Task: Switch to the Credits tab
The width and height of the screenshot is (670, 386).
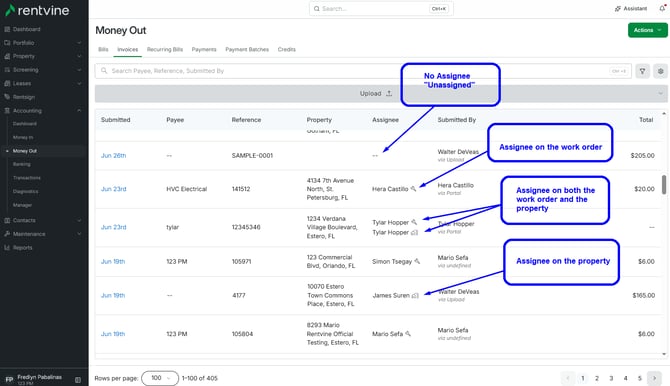Action: (x=287, y=50)
